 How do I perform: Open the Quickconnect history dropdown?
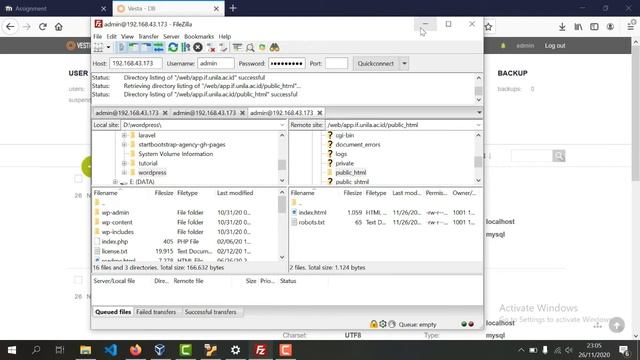click(x=404, y=64)
